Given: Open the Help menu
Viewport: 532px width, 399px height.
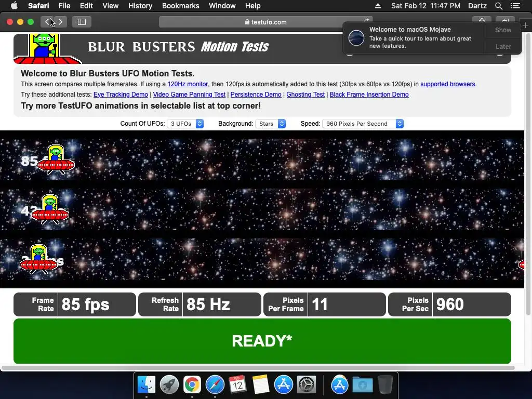Looking at the screenshot, I should (x=253, y=6).
